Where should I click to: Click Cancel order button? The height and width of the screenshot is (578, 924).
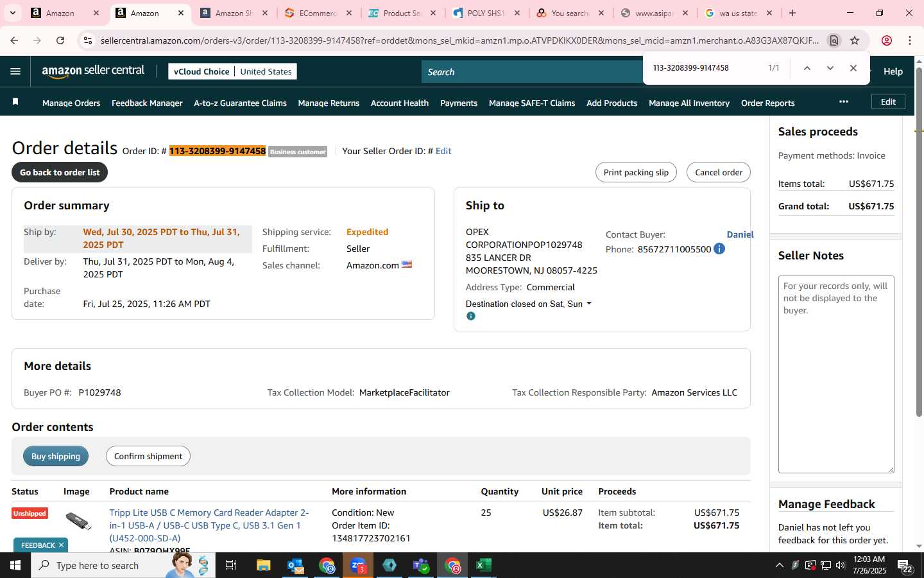[719, 172]
